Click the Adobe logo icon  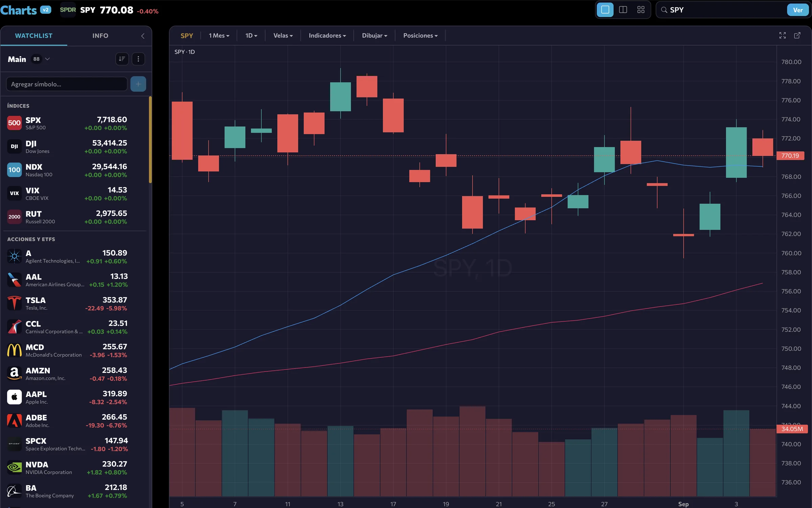14,421
